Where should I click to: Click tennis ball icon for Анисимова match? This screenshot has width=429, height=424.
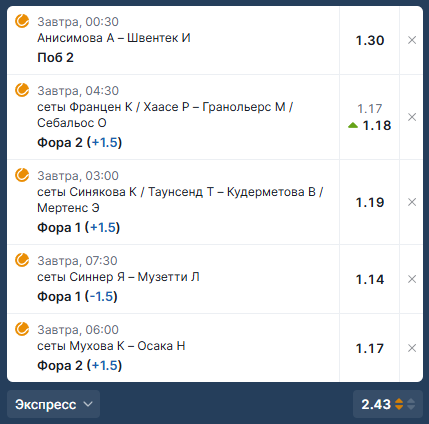pos(22,21)
